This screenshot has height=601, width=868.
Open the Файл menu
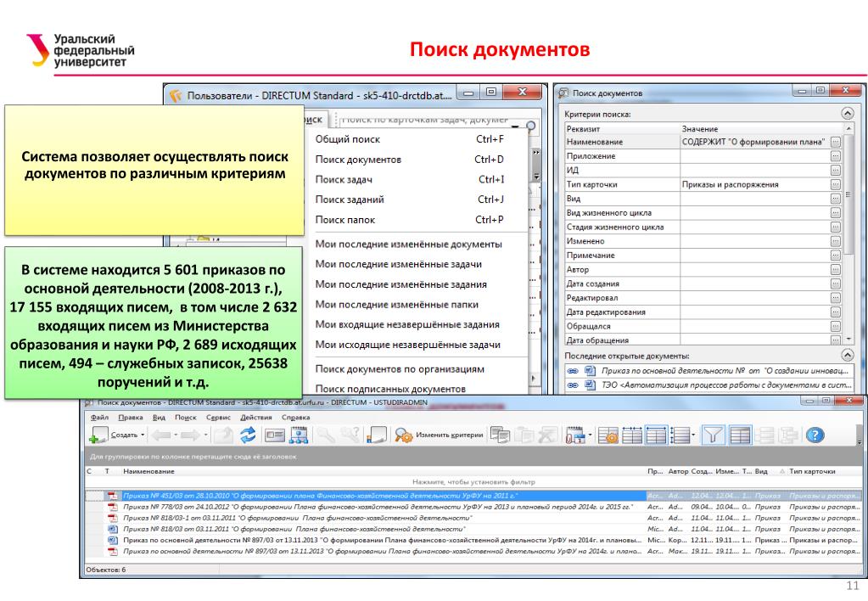(99, 418)
